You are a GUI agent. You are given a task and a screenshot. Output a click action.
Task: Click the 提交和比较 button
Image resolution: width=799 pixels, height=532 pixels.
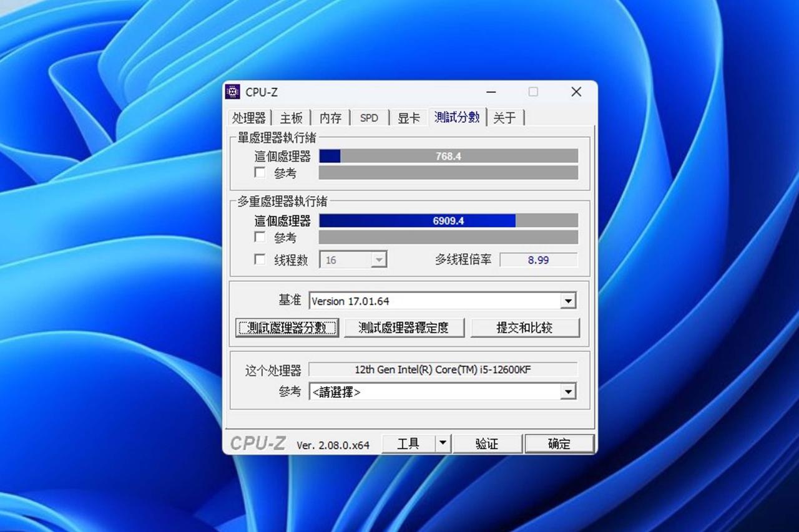(525, 327)
